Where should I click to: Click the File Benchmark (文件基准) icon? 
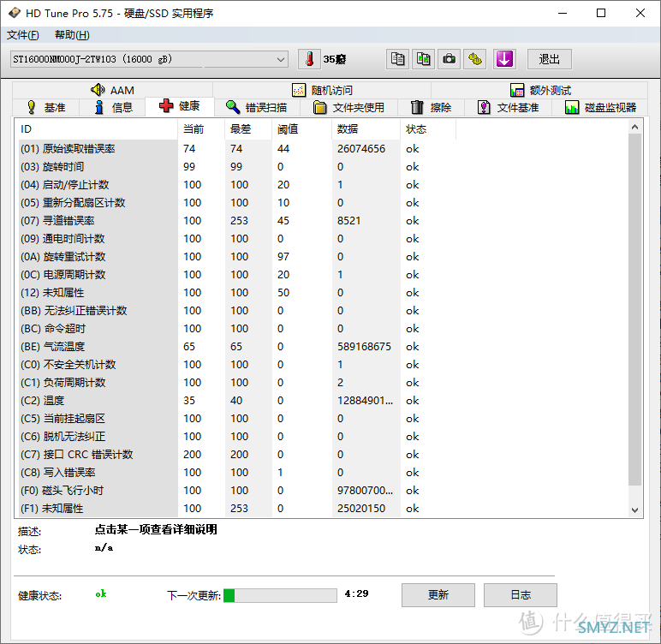[484, 107]
